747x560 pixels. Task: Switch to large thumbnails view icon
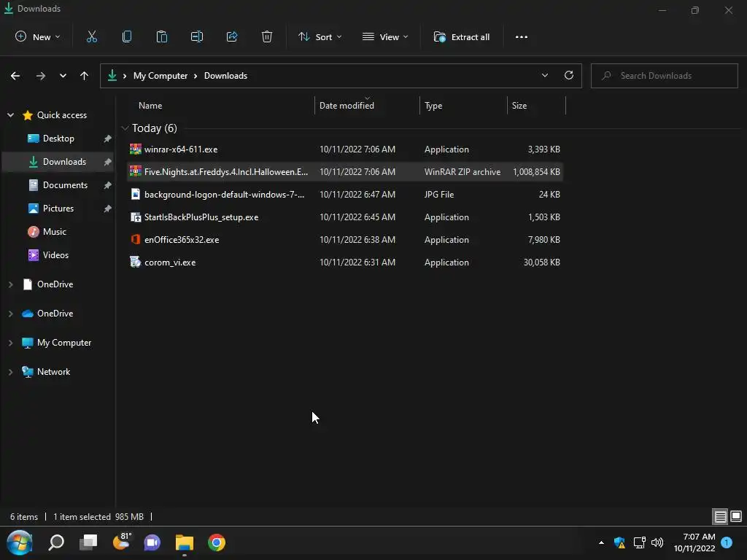[x=736, y=516]
